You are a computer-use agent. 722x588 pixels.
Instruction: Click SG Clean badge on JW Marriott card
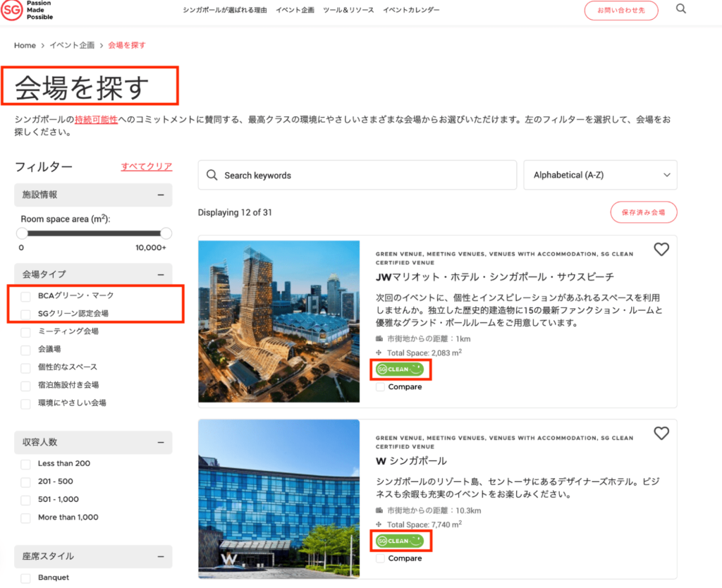(x=400, y=369)
